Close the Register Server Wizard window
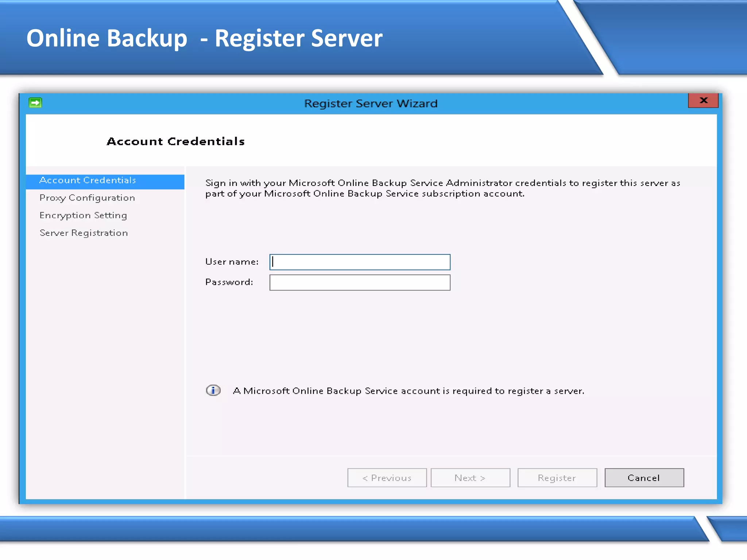Viewport: 747px width, 560px height. point(703,101)
